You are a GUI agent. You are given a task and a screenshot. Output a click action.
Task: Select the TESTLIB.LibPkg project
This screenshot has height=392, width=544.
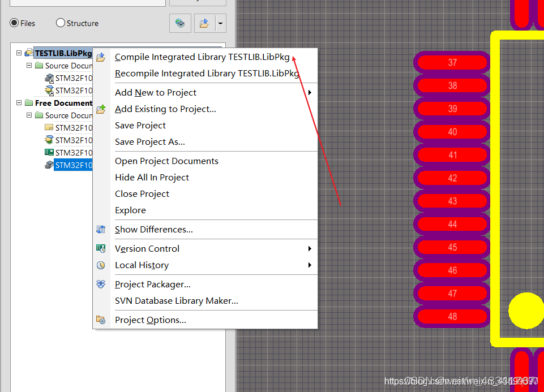pyautogui.click(x=63, y=53)
